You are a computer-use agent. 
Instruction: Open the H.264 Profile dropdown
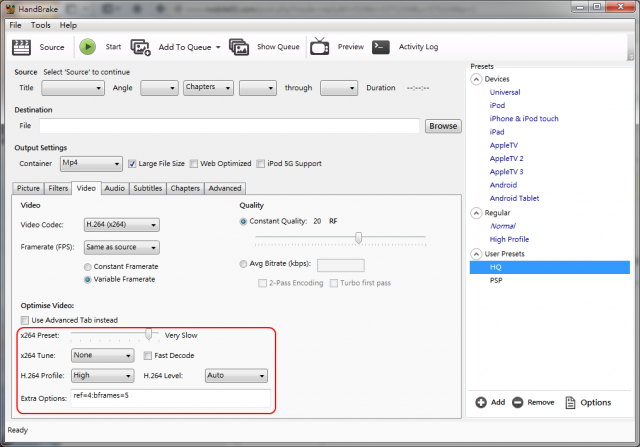tap(102, 376)
